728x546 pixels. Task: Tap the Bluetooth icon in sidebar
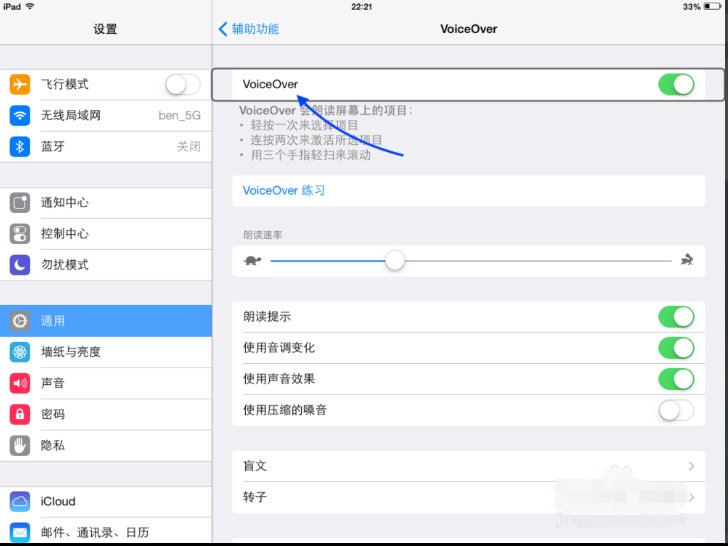tap(20, 147)
